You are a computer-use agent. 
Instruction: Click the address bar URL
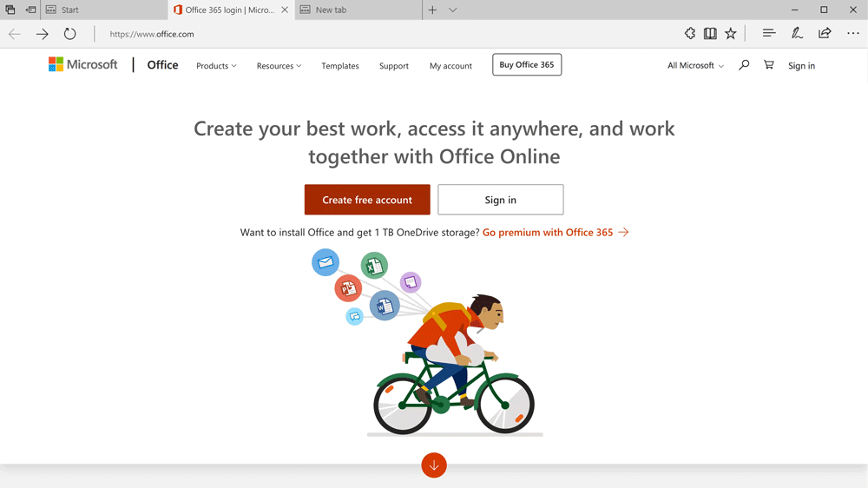coord(152,34)
